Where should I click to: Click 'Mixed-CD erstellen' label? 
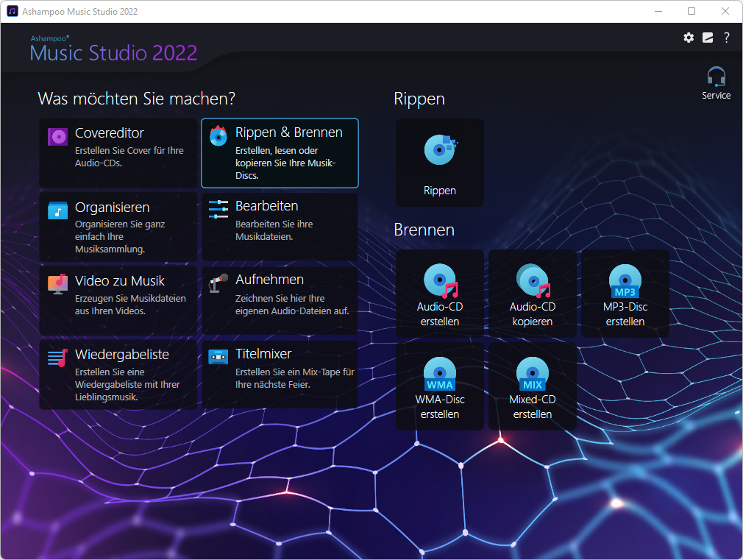pyautogui.click(x=533, y=407)
